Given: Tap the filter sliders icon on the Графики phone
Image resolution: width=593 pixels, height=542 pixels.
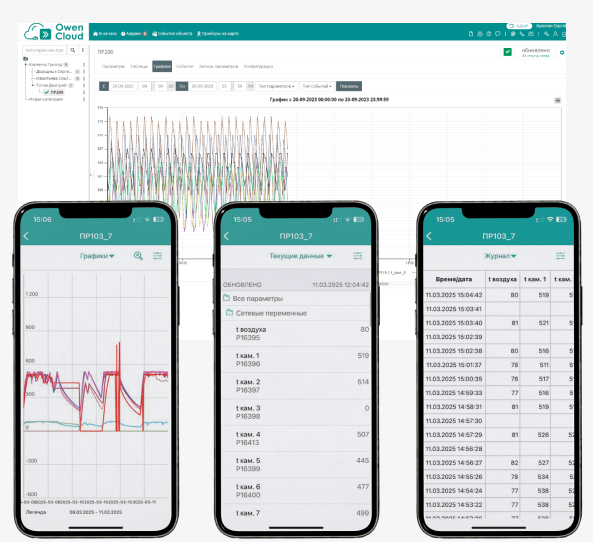Looking at the screenshot, I should click(x=157, y=256).
